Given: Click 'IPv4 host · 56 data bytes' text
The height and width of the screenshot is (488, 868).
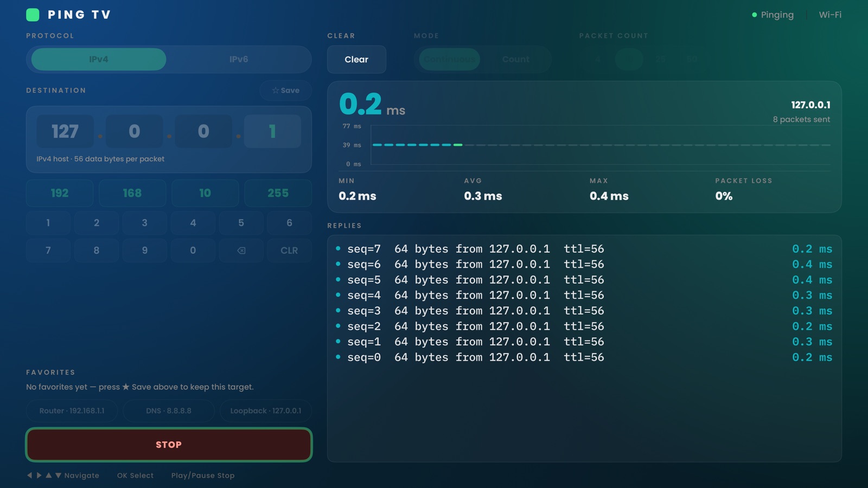Looking at the screenshot, I should [x=100, y=159].
